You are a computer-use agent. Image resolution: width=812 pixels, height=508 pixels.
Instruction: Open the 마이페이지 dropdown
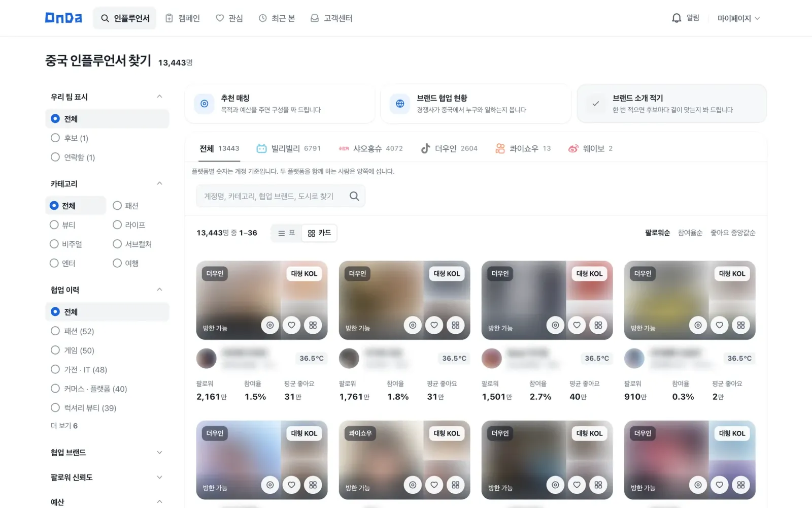738,18
